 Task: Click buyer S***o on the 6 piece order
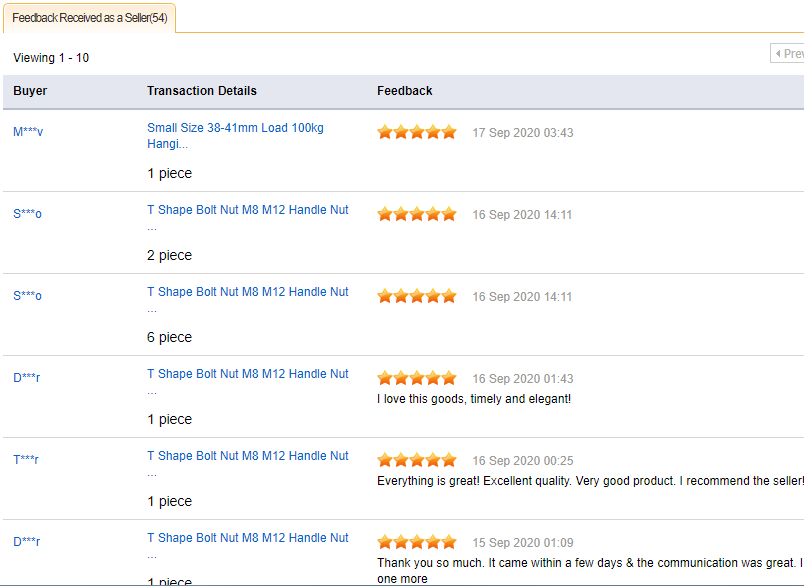[x=28, y=296]
